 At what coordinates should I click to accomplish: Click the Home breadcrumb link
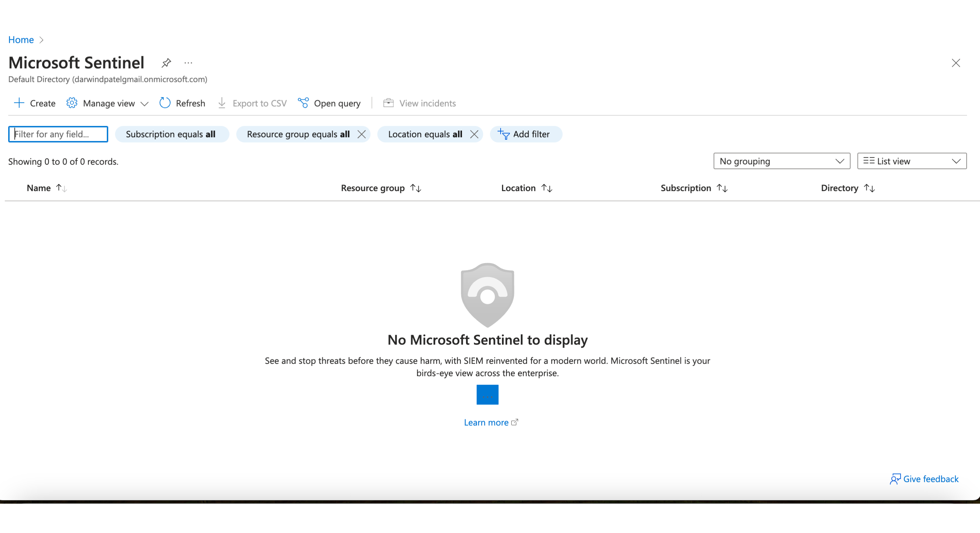pos(21,40)
